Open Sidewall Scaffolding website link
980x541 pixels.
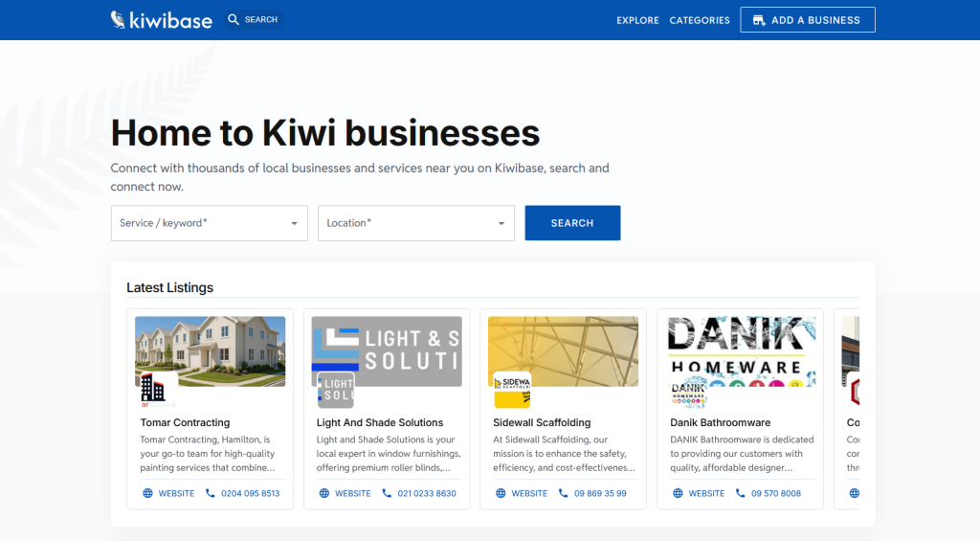(x=522, y=493)
